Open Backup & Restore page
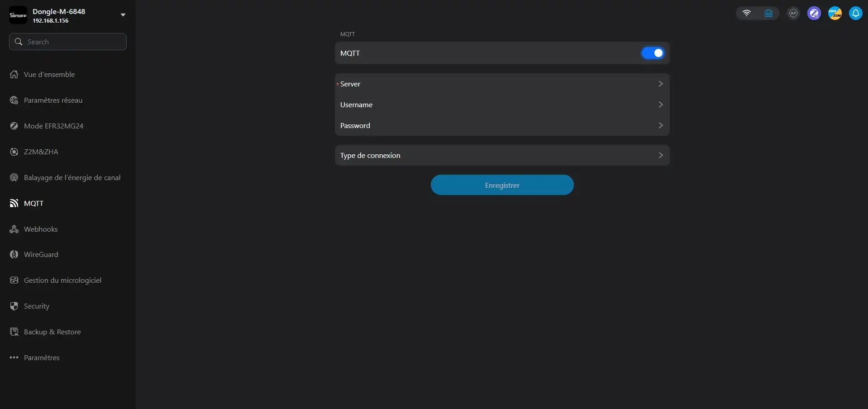 click(52, 332)
